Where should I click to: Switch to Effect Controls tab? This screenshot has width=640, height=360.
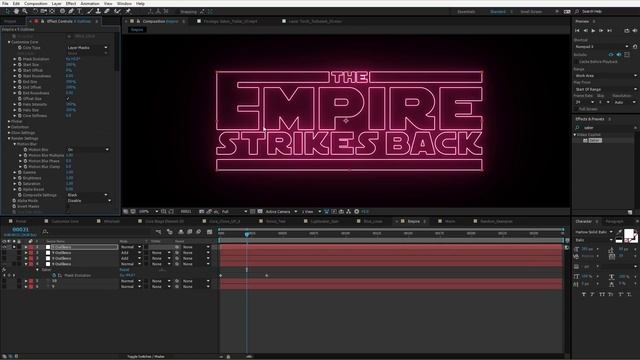[x=68, y=21]
